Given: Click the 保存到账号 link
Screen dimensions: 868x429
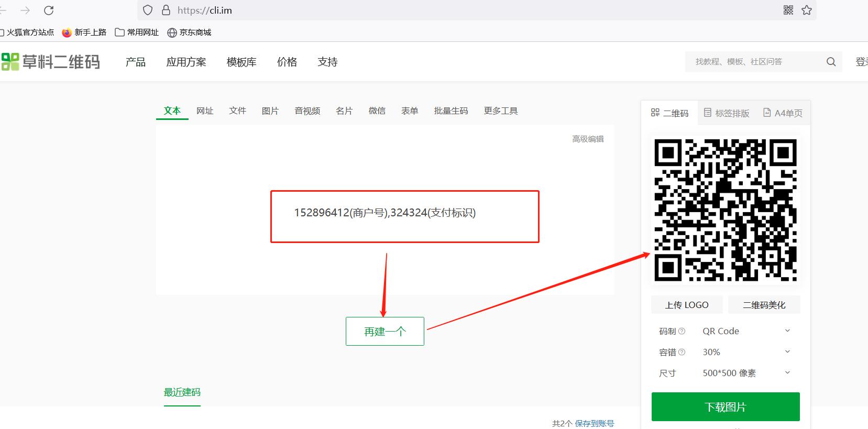Looking at the screenshot, I should (595, 423).
